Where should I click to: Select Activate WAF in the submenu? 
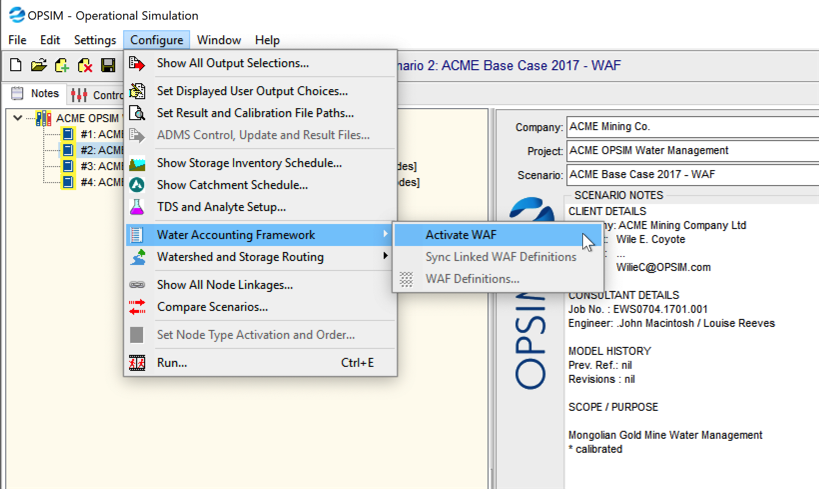[461, 235]
